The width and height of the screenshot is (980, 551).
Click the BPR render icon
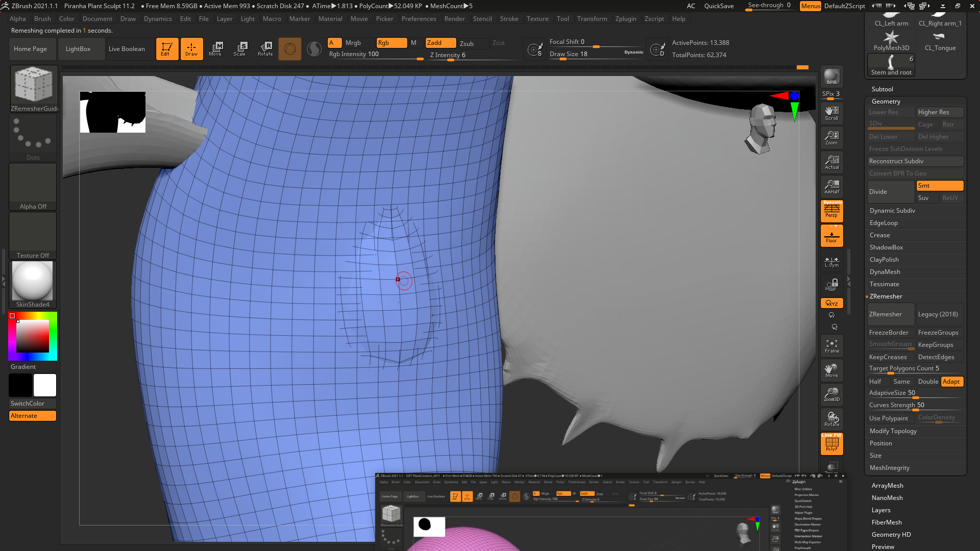click(831, 77)
